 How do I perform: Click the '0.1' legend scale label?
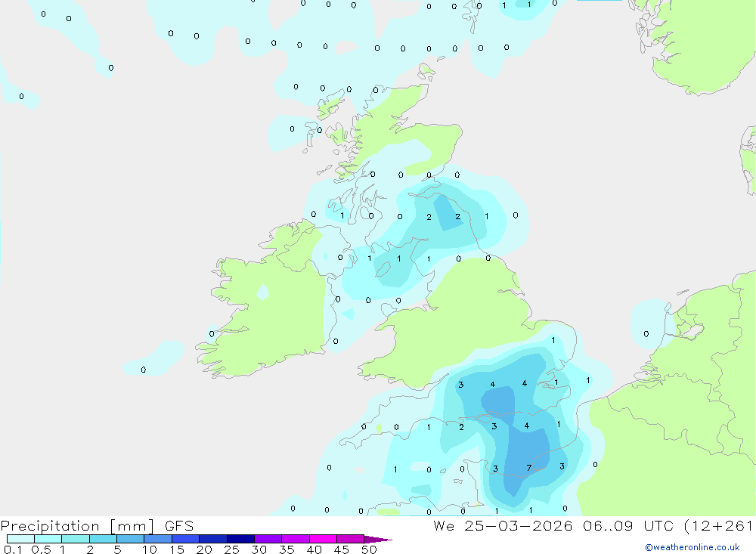(12, 549)
